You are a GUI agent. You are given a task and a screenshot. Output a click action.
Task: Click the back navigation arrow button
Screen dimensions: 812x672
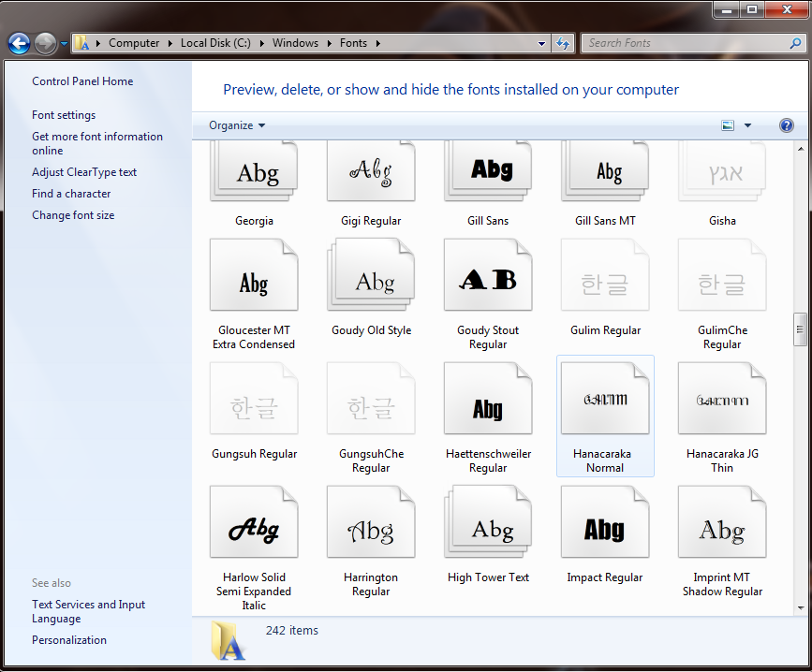tap(19, 43)
